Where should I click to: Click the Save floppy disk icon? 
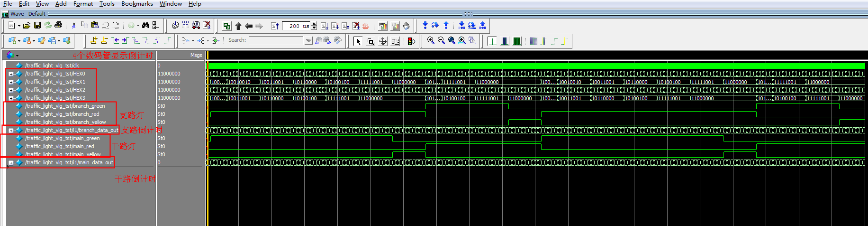click(37, 26)
